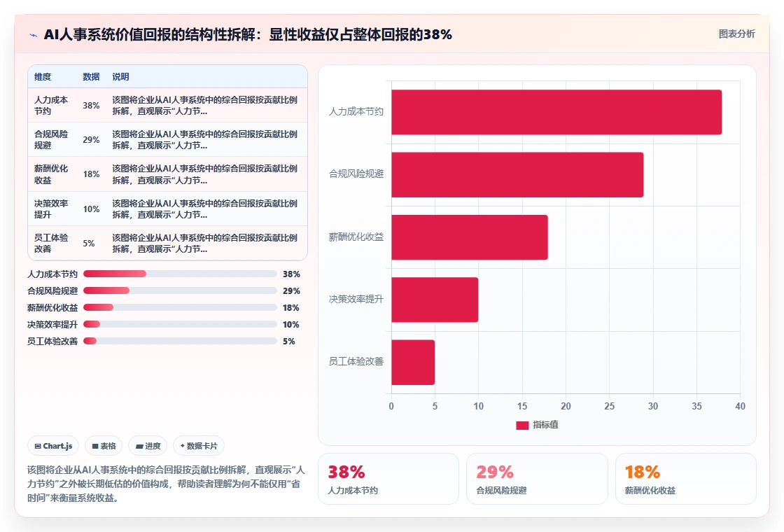Screen dimensions: 784x532
Task: Select the 决策效率提升 table cell
Action: coord(51,209)
